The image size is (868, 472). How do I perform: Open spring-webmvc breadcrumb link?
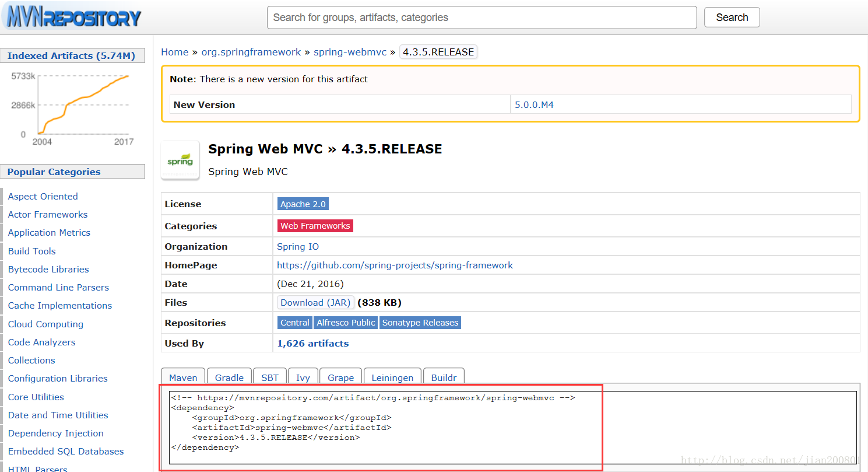(350, 52)
